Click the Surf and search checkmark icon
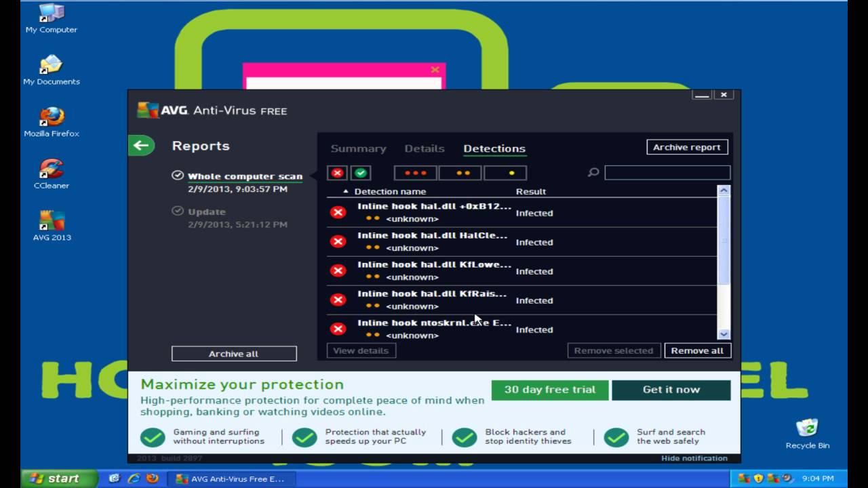This screenshot has height=488, width=868. (x=616, y=437)
